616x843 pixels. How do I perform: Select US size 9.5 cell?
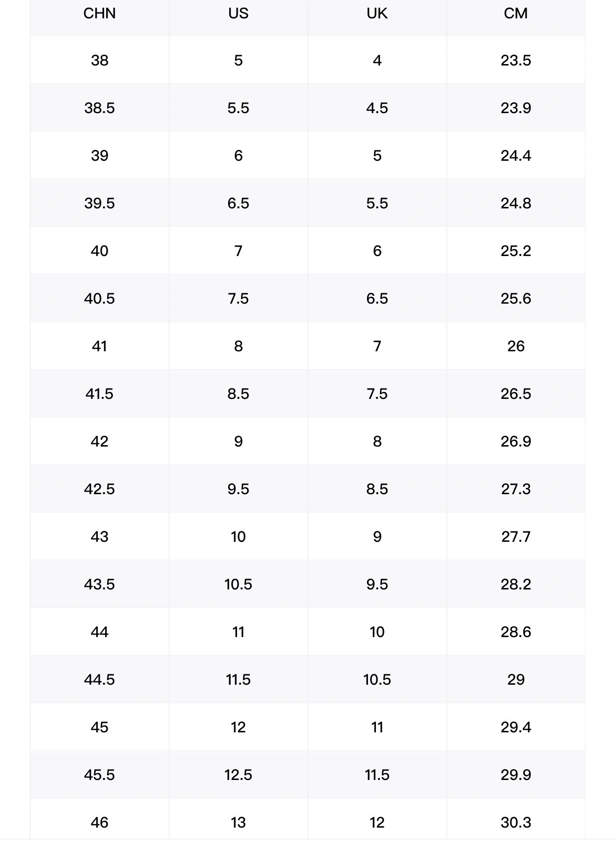tap(238, 489)
